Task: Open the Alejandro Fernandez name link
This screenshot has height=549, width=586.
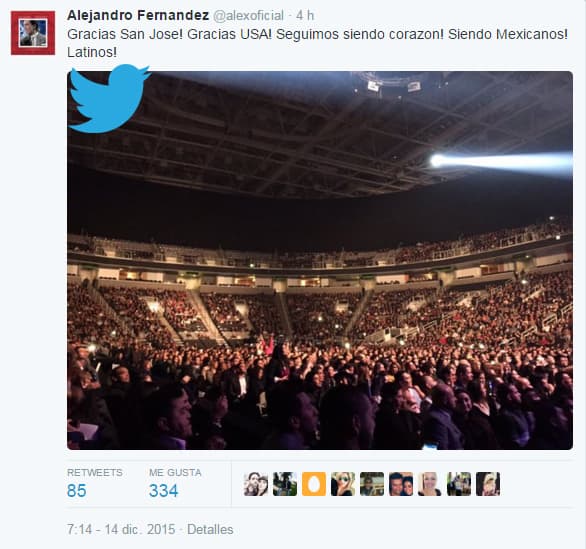Action: click(x=138, y=15)
